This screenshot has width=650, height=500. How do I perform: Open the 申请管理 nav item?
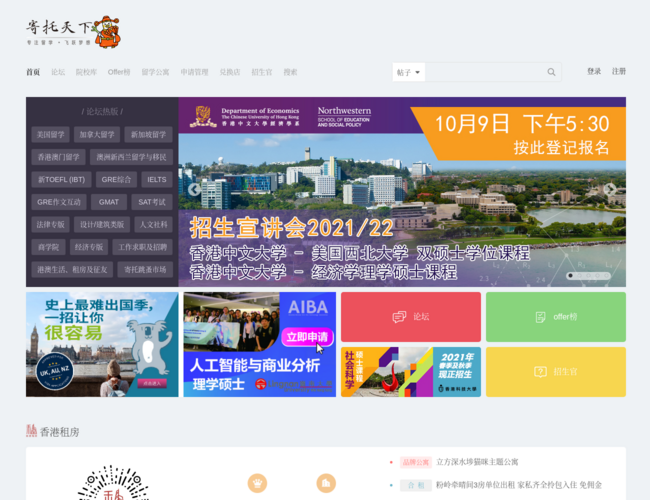pyautogui.click(x=194, y=72)
